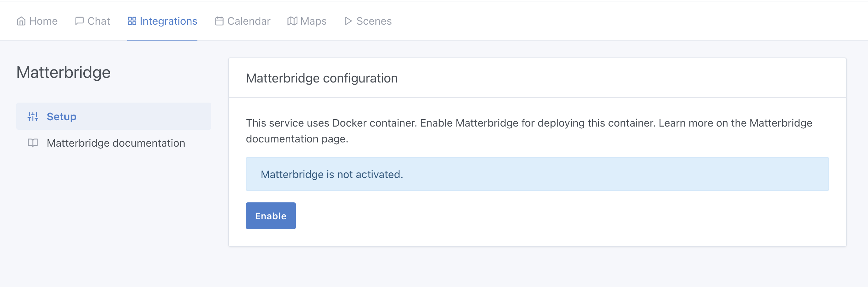Click the Setup sliders icon
This screenshot has width=868, height=287.
coord(33,116)
